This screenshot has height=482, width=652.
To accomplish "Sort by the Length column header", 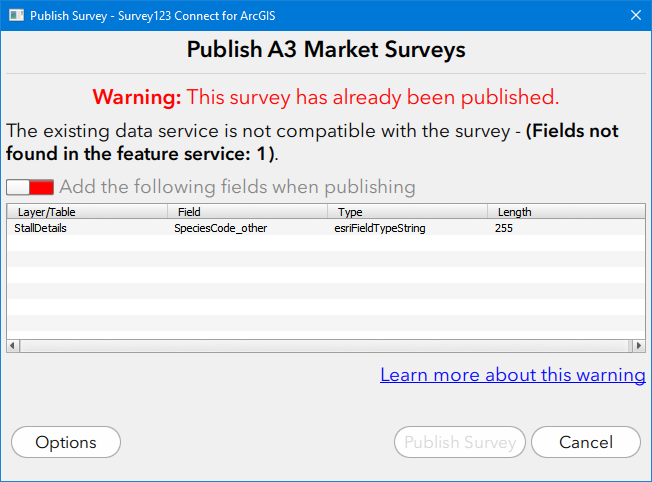I will point(566,212).
